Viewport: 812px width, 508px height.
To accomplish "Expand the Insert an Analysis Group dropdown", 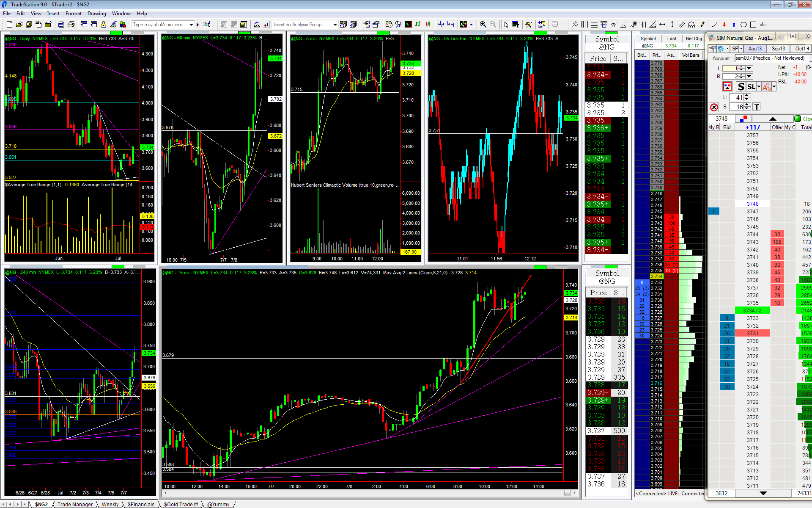I will pos(335,25).
